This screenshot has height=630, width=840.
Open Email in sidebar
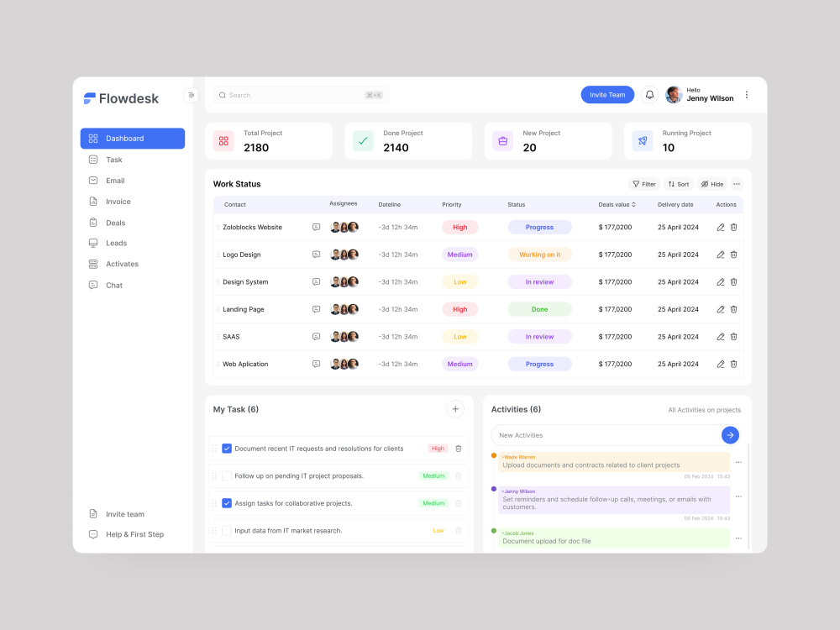(114, 181)
